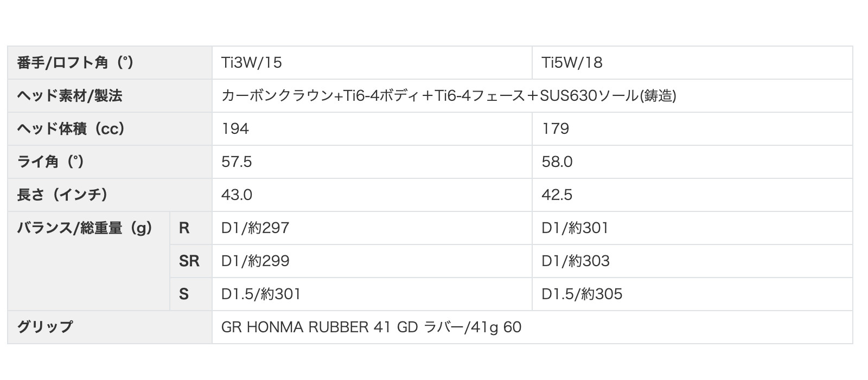This screenshot has width=868, height=380.
Task: Click the lie angle value 57.5
Action: 237,162
